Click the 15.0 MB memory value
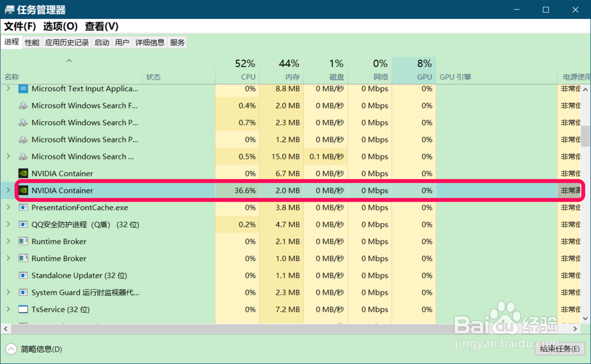Viewport: 591px width, 364px height. point(285,157)
